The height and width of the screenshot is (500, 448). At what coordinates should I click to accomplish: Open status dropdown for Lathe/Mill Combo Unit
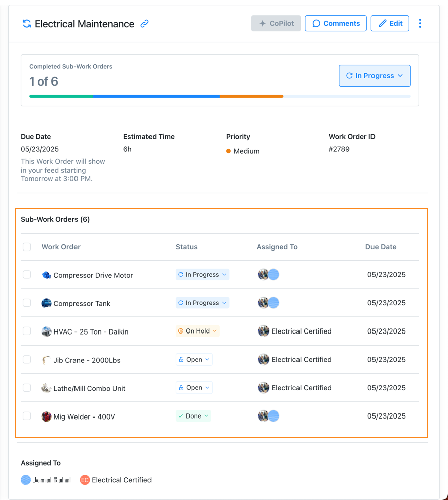tap(194, 388)
